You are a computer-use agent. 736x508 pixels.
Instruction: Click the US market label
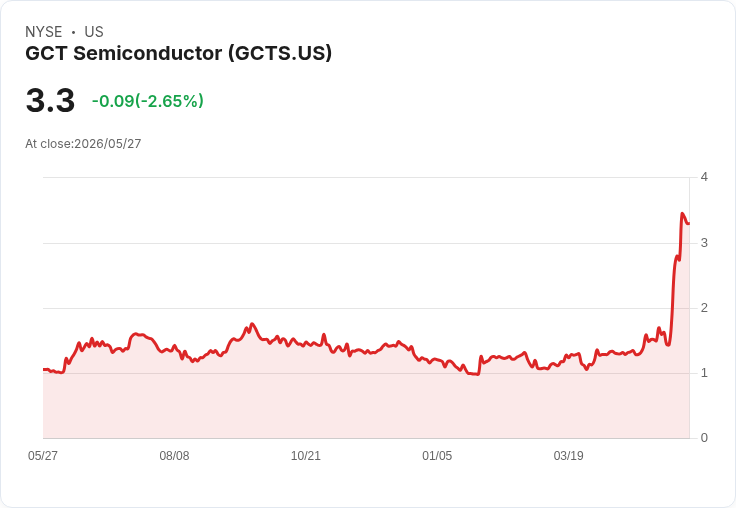coord(94,32)
